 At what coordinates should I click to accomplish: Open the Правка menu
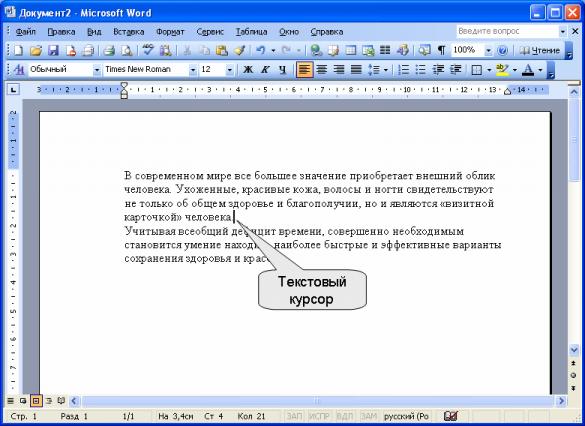[61, 32]
